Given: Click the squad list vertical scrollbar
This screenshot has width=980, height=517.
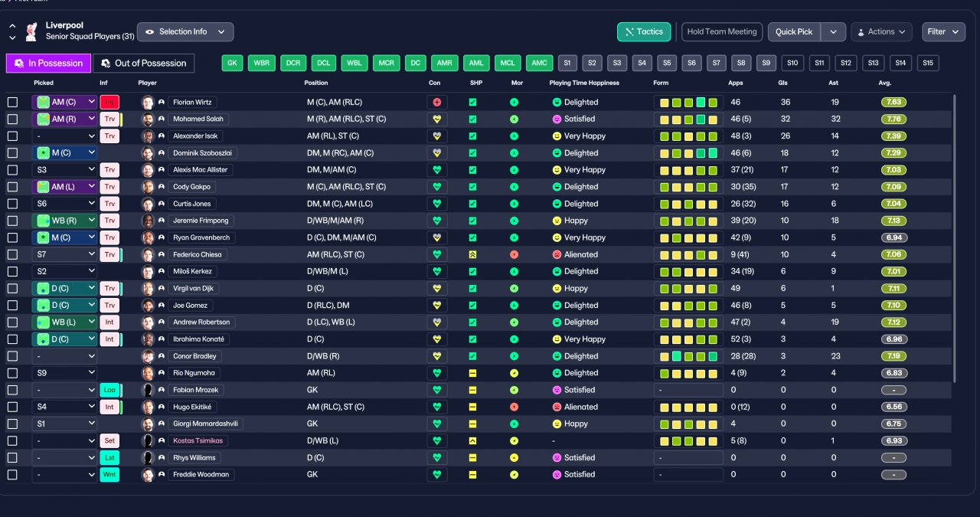Looking at the screenshot, I should coord(954,237).
